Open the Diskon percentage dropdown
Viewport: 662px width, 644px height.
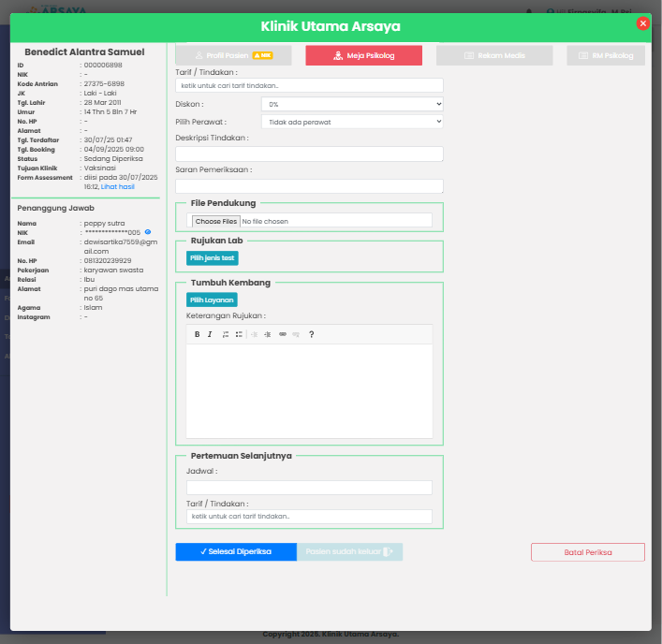point(352,104)
